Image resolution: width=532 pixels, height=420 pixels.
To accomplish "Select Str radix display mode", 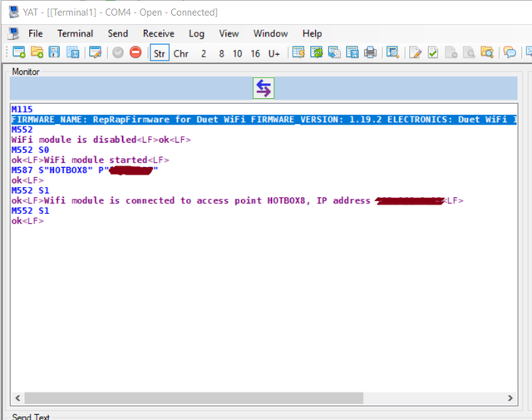I will pyautogui.click(x=160, y=53).
